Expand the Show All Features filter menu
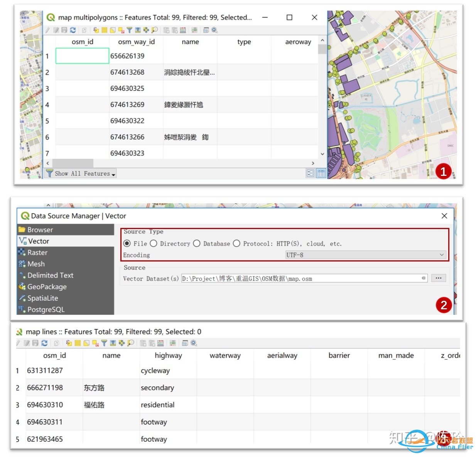Image resolution: width=476 pixels, height=457 pixels. coord(81,174)
